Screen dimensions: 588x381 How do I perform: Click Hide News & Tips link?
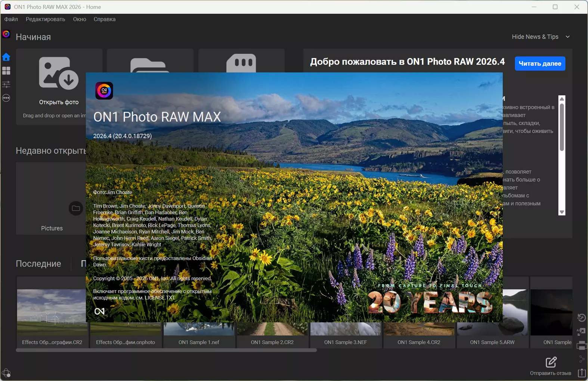click(535, 37)
